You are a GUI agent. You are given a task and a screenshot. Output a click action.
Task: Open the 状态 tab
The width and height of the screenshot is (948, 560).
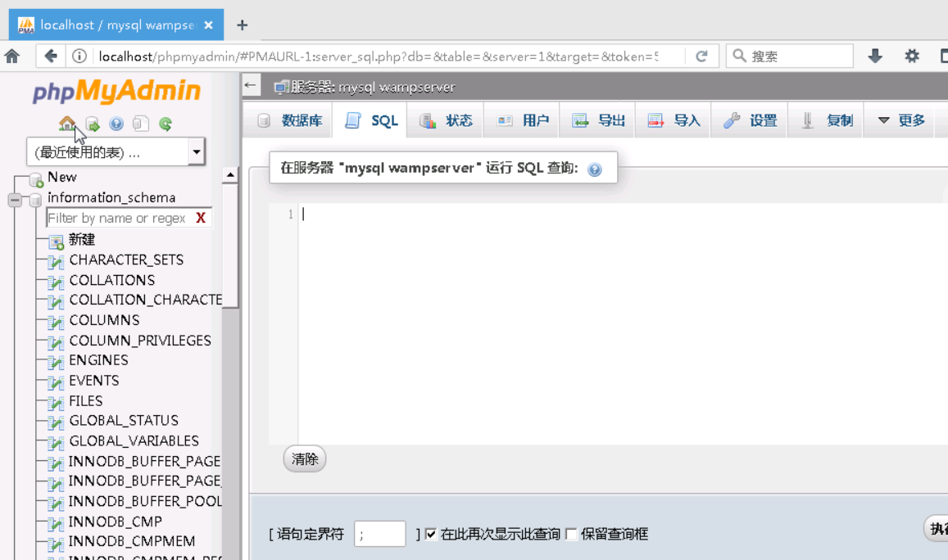447,120
